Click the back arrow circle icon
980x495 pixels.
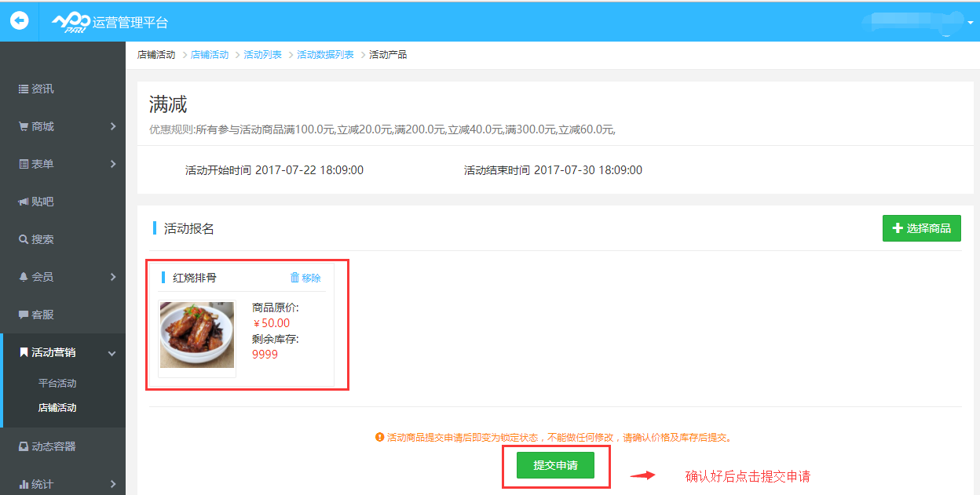[19, 21]
